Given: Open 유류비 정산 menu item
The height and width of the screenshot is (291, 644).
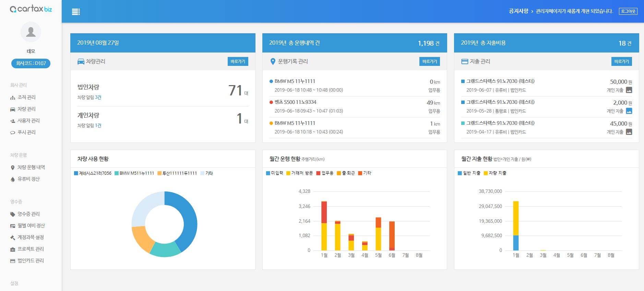Looking at the screenshot, I should click(x=28, y=179).
